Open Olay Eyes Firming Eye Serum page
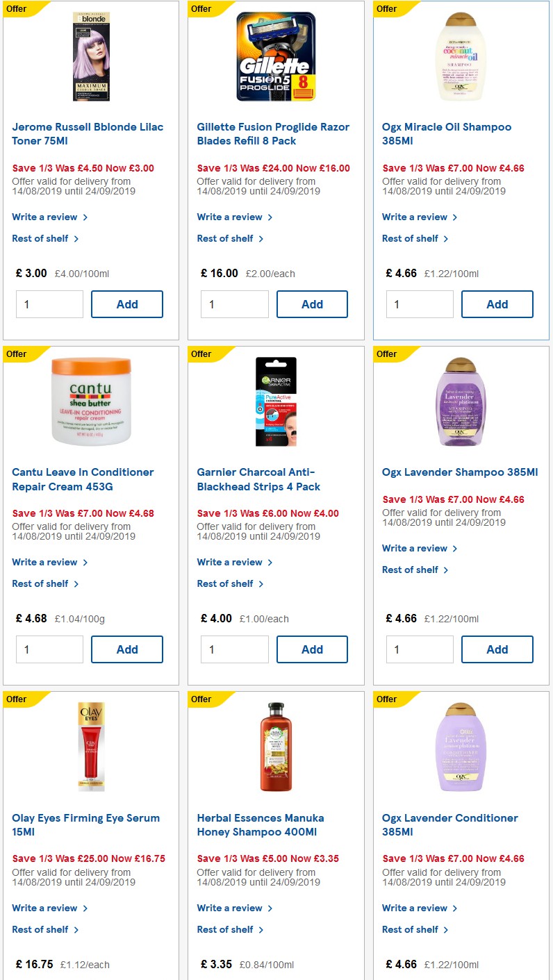 pyautogui.click(x=85, y=825)
